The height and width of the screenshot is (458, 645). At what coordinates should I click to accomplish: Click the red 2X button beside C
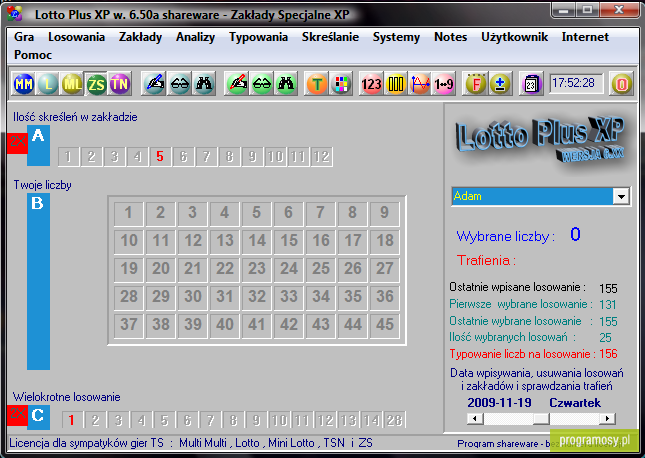click(17, 415)
